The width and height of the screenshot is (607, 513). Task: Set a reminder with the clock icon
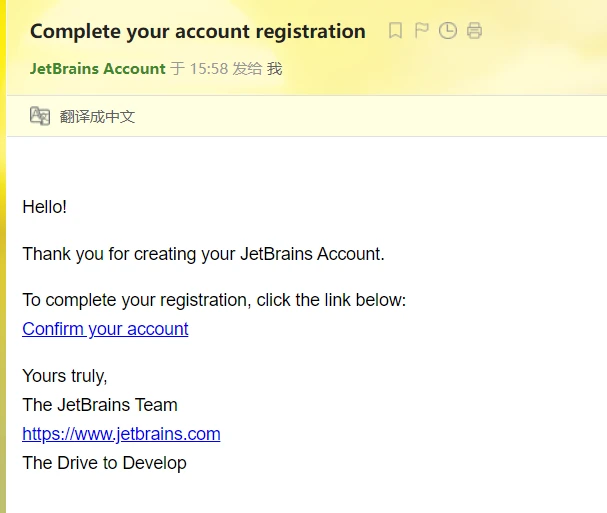pyautogui.click(x=448, y=31)
